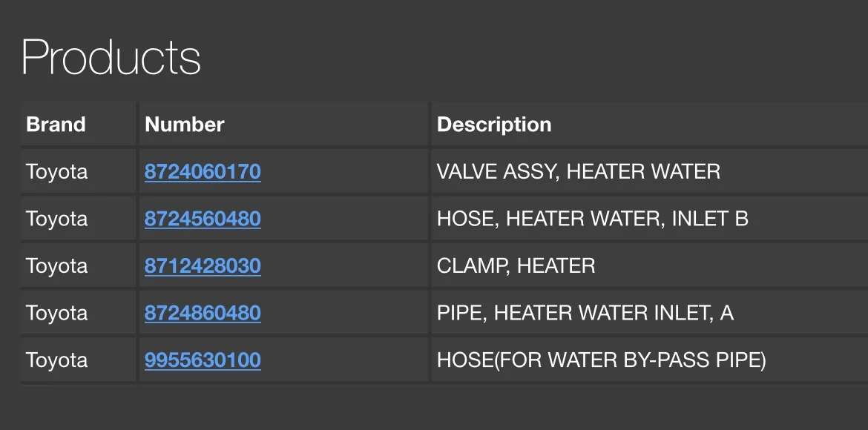Click PIPE, HEATER WATER INLET, A description
The width and height of the screenshot is (868, 430).
tap(585, 313)
